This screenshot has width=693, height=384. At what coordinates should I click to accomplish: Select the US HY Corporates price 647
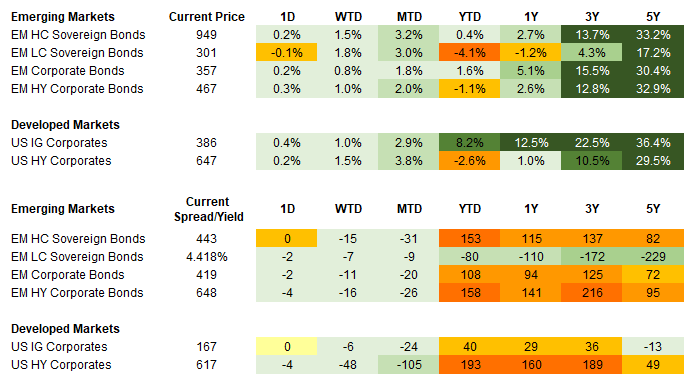[206, 161]
